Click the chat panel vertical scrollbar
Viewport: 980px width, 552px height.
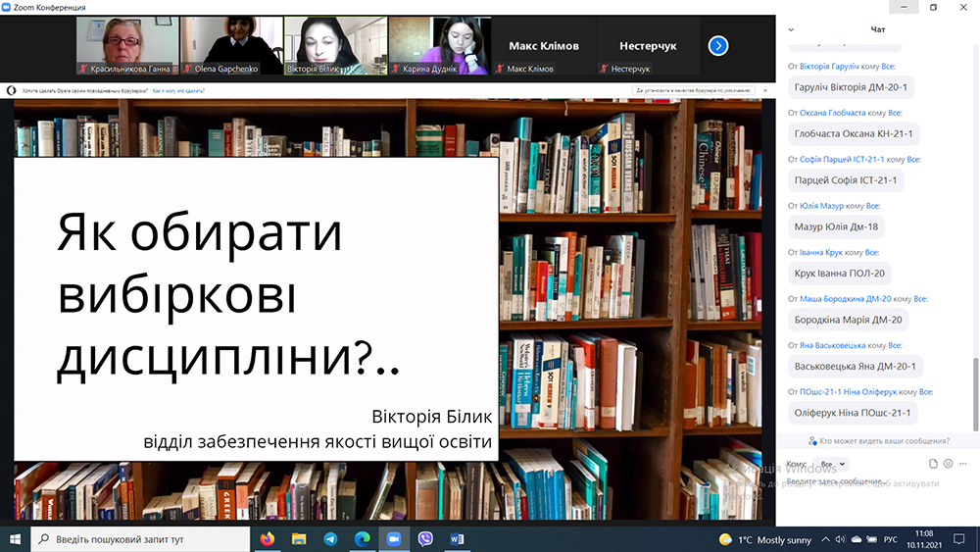[x=974, y=392]
